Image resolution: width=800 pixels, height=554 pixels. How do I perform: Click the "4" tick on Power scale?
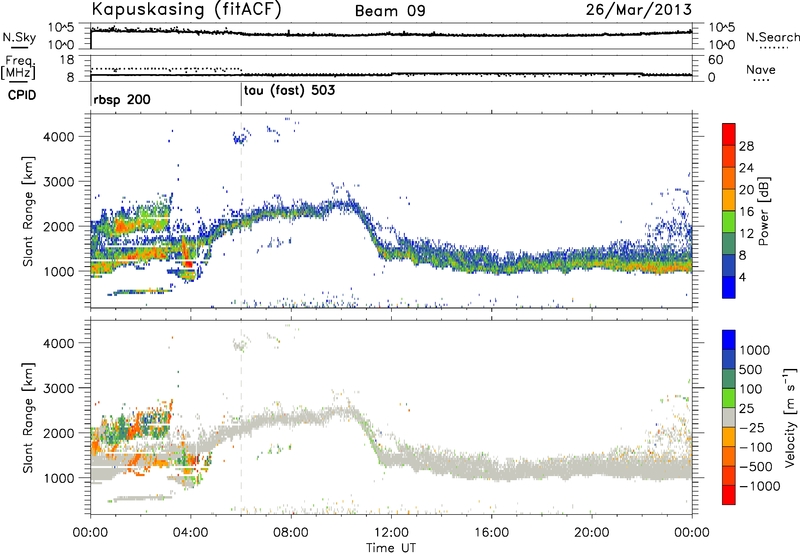pos(742,277)
